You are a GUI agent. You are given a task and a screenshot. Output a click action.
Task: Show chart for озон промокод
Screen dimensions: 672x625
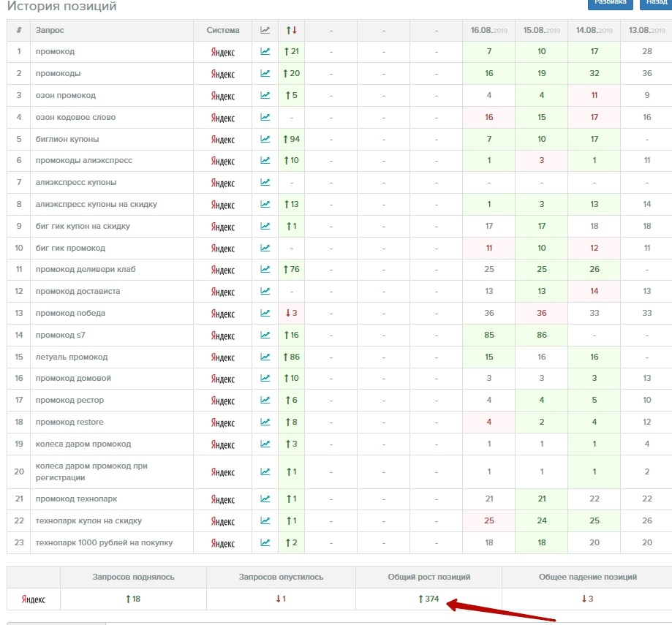point(265,95)
